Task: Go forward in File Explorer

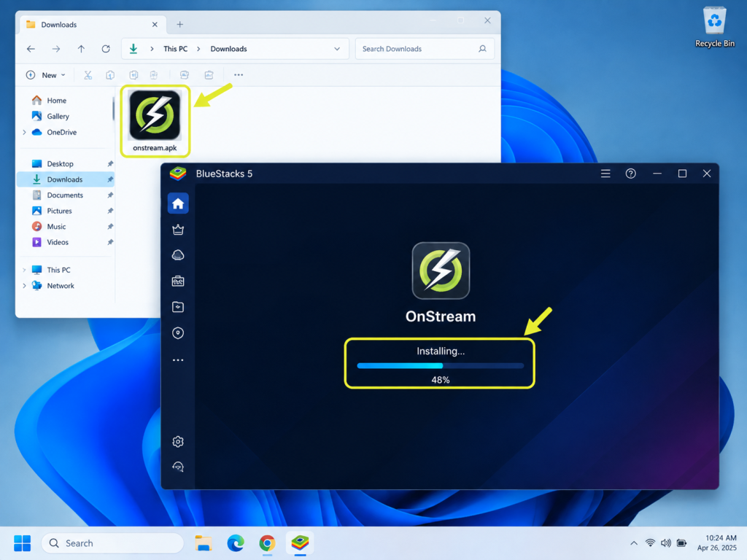Action: click(56, 49)
